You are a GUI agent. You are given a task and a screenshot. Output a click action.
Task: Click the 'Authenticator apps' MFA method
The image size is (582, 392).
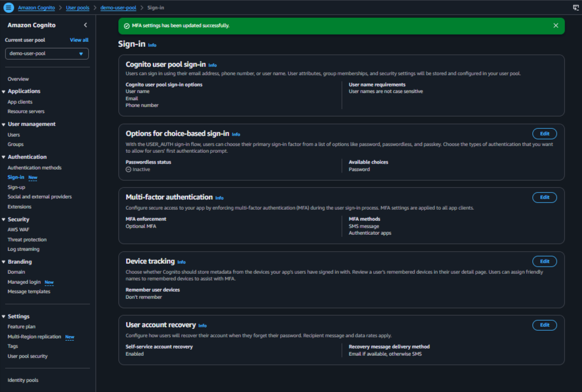point(370,233)
